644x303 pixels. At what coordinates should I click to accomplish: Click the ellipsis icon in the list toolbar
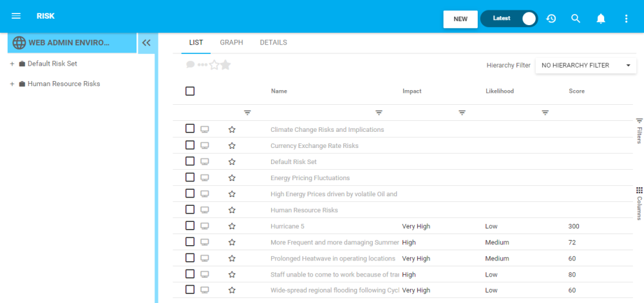click(x=202, y=65)
